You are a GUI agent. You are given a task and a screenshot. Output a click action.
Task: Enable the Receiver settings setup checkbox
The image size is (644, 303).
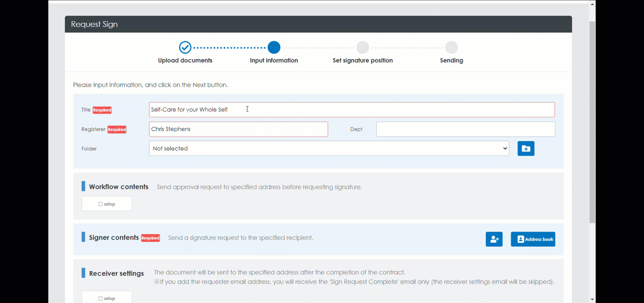[100, 299]
